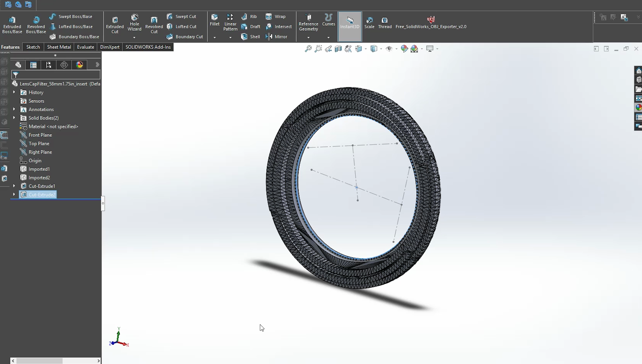Screen dimensions: 642x364
Task: Click the Swept Cut tool
Action: click(x=181, y=16)
